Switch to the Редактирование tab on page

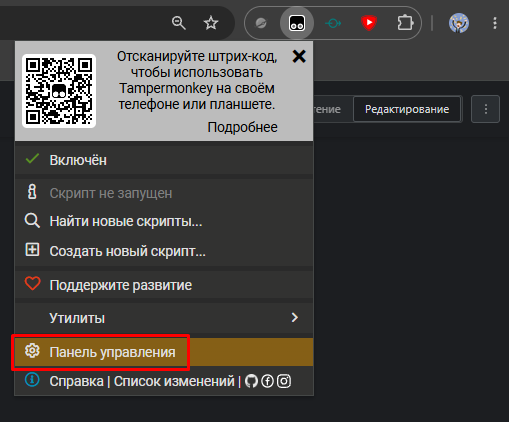pyautogui.click(x=407, y=109)
